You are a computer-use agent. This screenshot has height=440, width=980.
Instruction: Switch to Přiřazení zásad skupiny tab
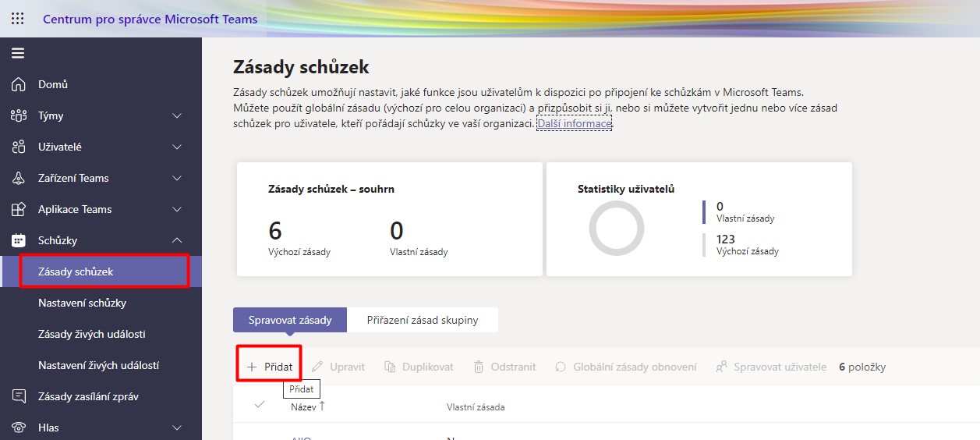tap(423, 320)
